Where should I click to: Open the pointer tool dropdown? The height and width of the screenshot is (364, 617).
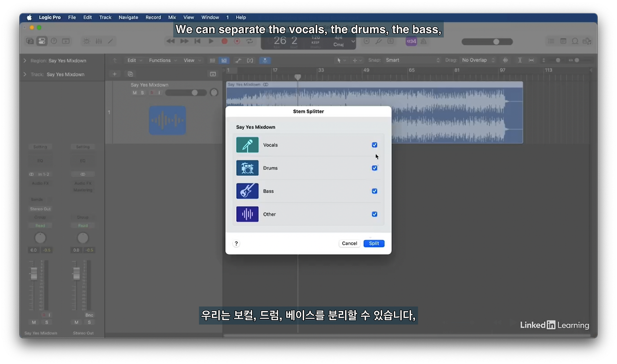[x=341, y=60]
